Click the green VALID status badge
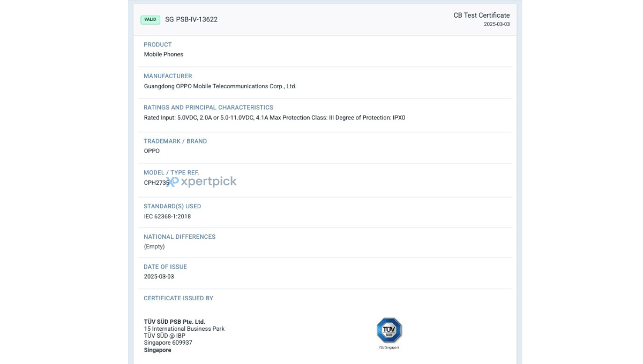This screenshot has width=643, height=364. pyautogui.click(x=150, y=20)
